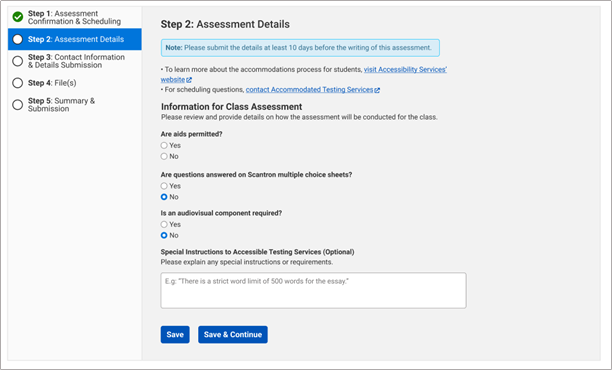Click 'Please explain any special instructions or requirements.' text

point(247,262)
